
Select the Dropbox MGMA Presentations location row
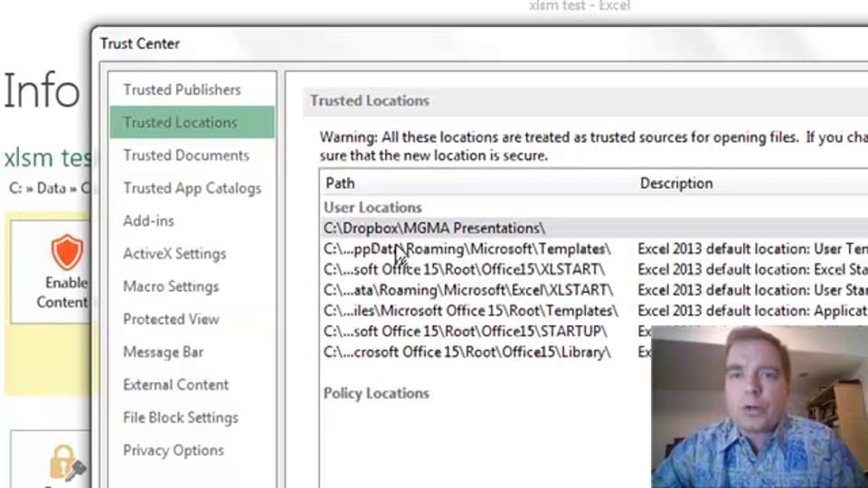(x=595, y=228)
